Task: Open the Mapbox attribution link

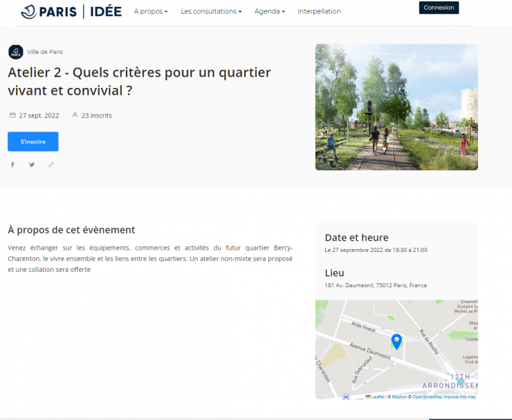Action: coord(400,397)
